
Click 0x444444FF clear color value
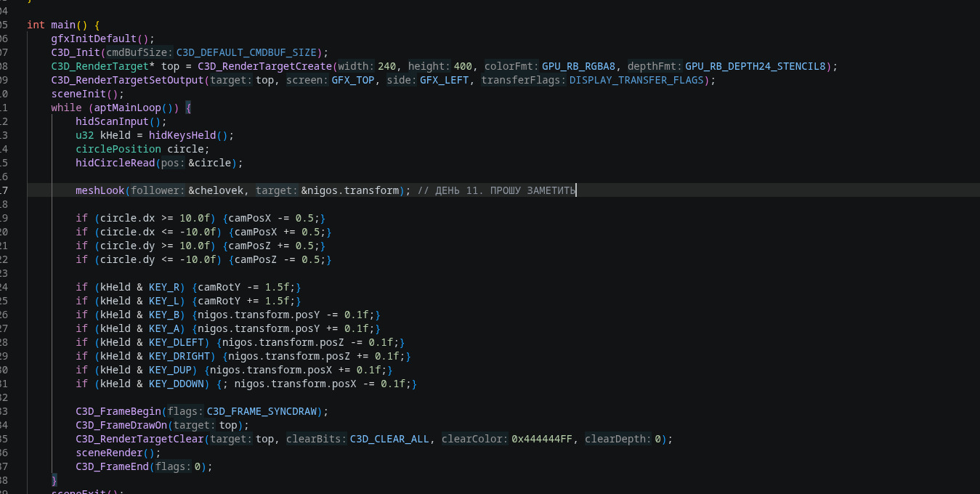(x=542, y=439)
